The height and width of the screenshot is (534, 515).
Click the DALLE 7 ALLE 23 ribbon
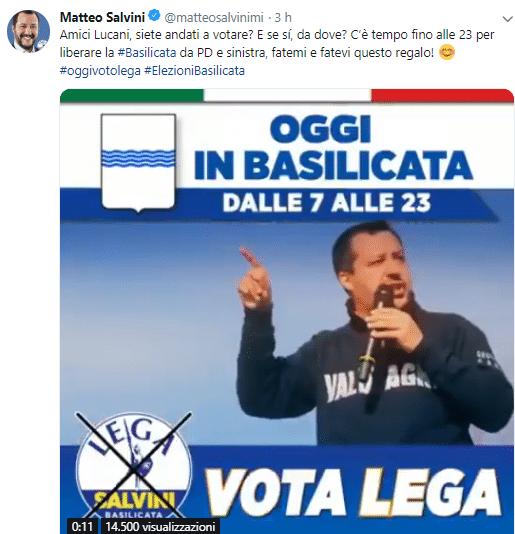point(327,203)
